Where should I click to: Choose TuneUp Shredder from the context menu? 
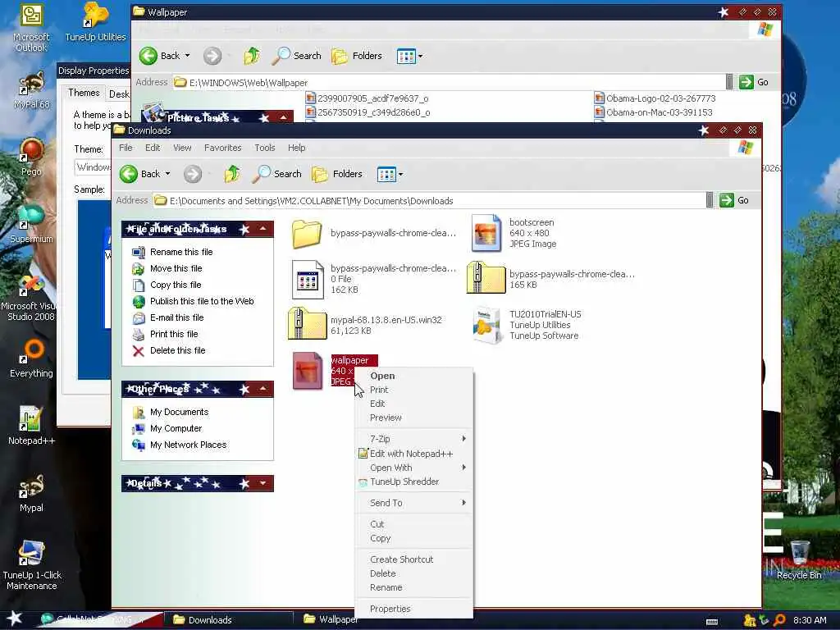pyautogui.click(x=413, y=482)
